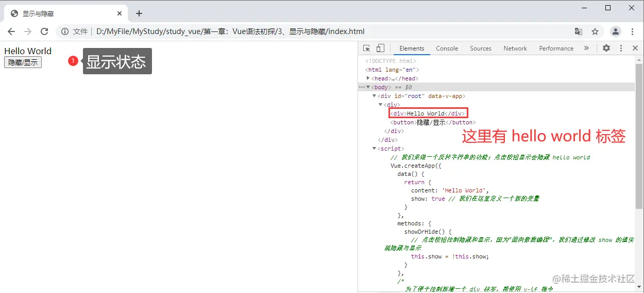Switch to the Console tab
The image size is (644, 293).
point(447,48)
